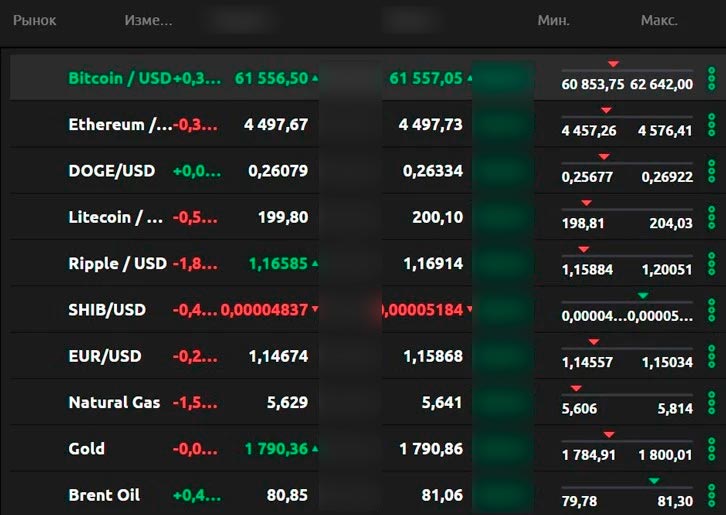
Task: Click Bitcoin buy price 61 557,05
Action: 425,78
